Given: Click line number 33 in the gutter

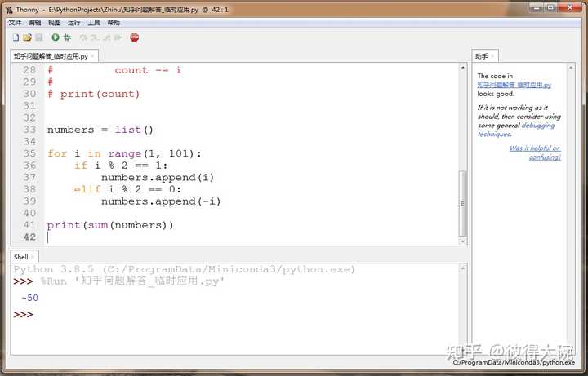Looking at the screenshot, I should tap(29, 130).
